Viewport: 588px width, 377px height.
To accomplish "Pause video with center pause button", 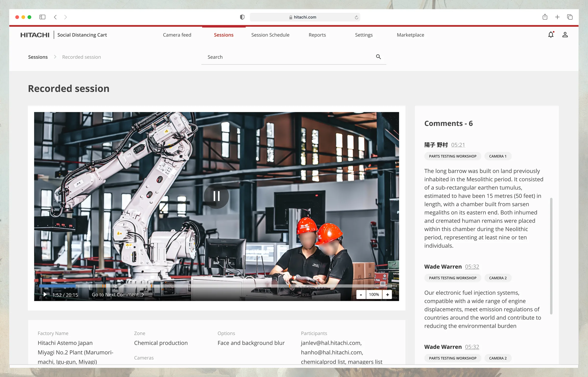I will [216, 196].
